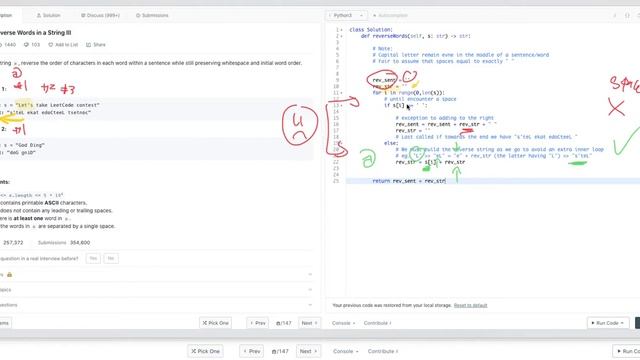Click the example input "God Ding"
Screen dimensions: 640x360
tap(30, 145)
